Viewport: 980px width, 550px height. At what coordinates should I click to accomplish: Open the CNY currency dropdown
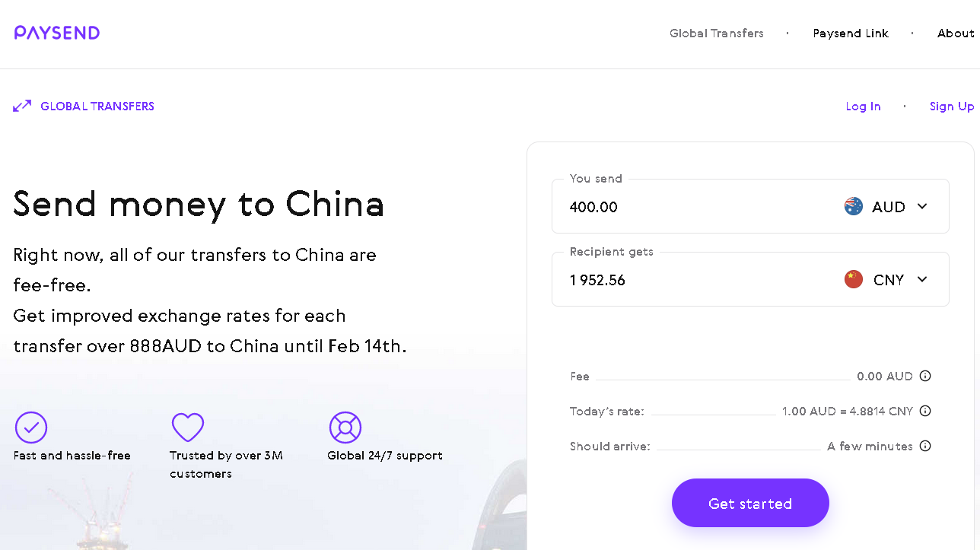(922, 280)
